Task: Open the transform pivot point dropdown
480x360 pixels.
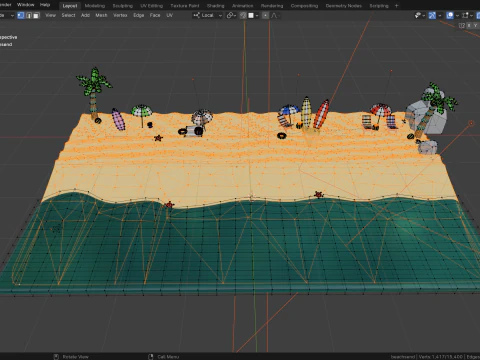Action: [x=231, y=15]
